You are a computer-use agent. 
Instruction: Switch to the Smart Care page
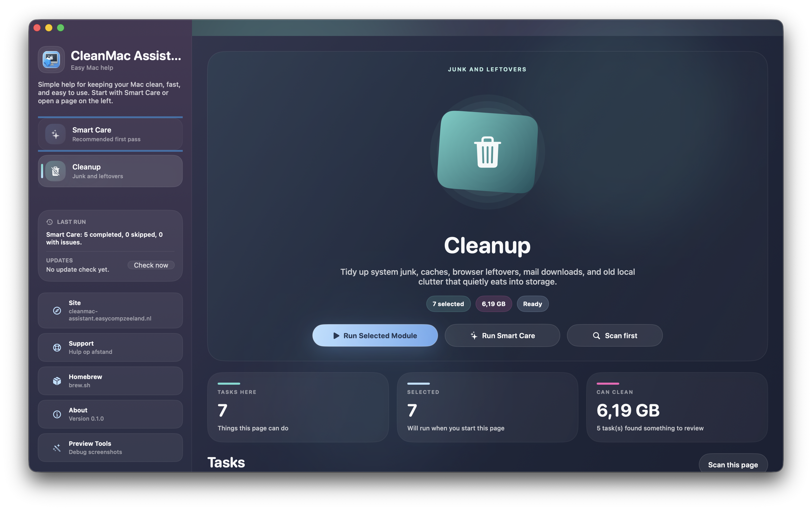pyautogui.click(x=110, y=134)
